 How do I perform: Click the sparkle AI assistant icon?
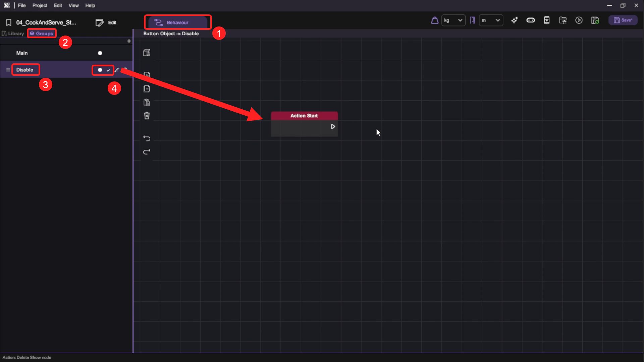tap(514, 20)
